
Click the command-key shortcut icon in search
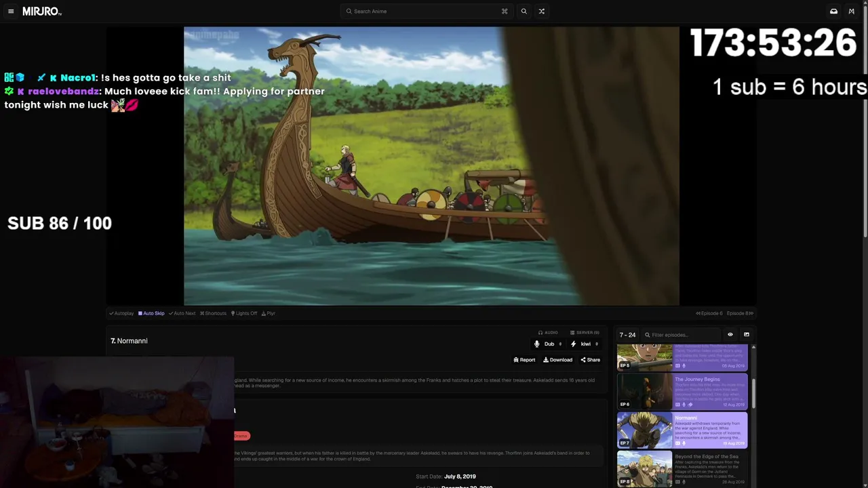click(505, 12)
